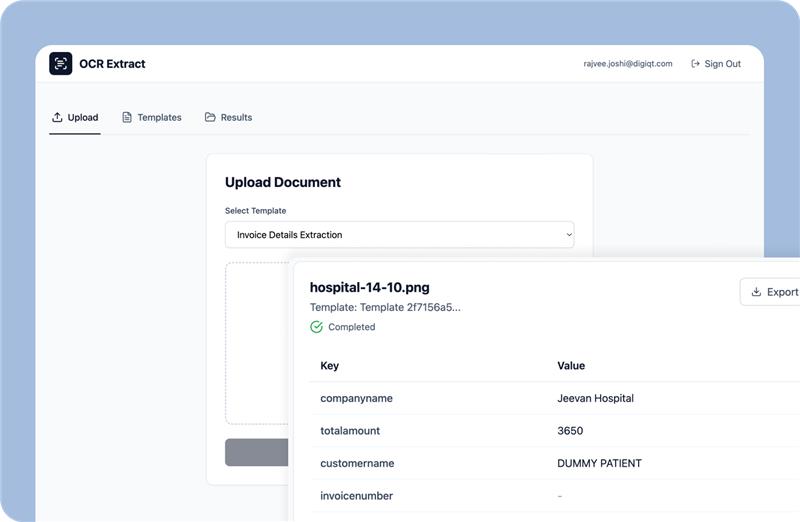Switch to the Templates tab
The image size is (800, 522).
click(x=152, y=117)
